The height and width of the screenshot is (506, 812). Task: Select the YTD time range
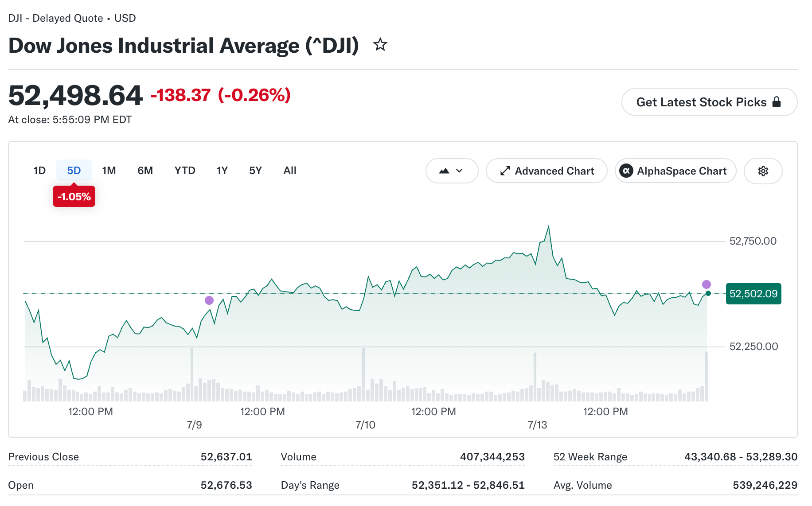click(x=185, y=171)
